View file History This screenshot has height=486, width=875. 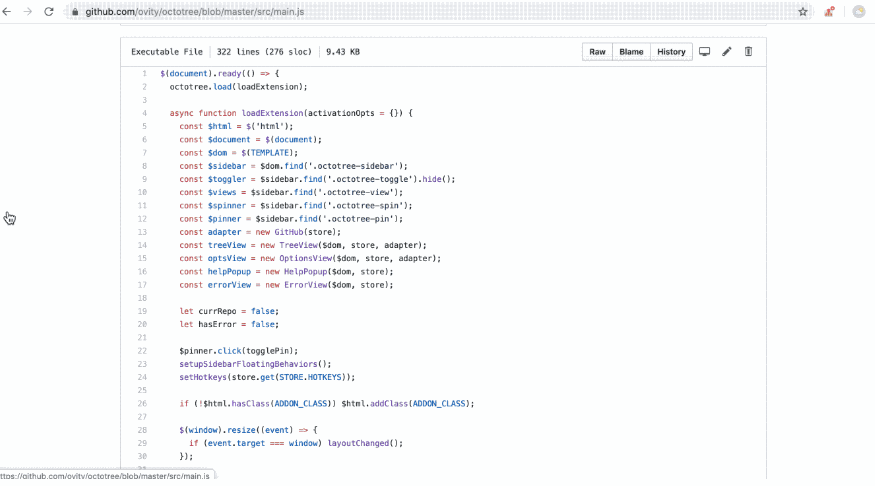(671, 52)
